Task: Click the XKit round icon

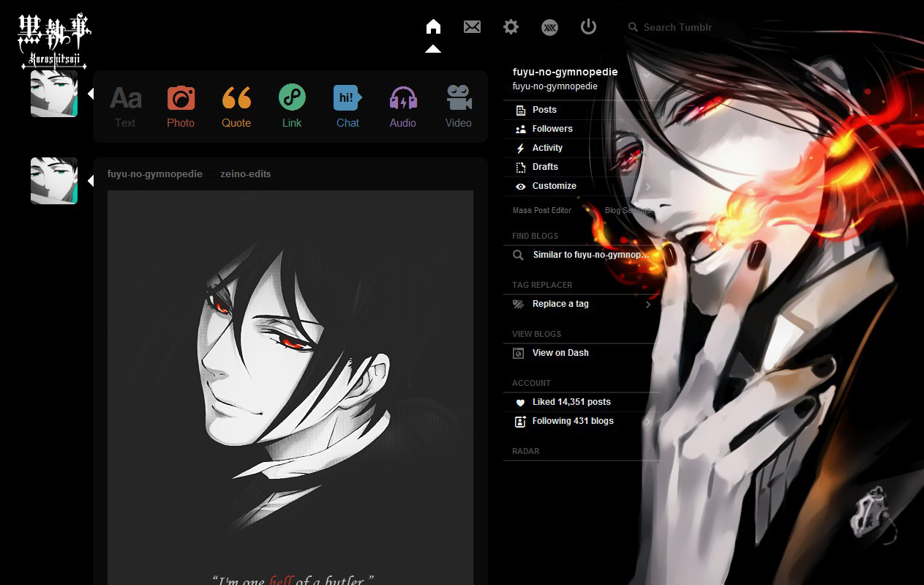Action: [549, 27]
